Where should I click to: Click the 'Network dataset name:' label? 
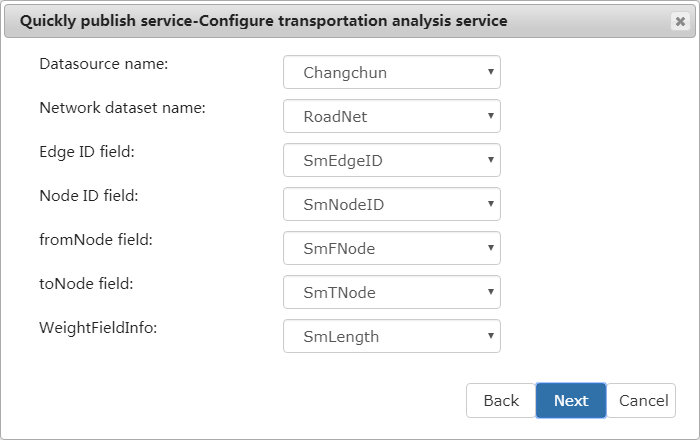[x=122, y=108]
